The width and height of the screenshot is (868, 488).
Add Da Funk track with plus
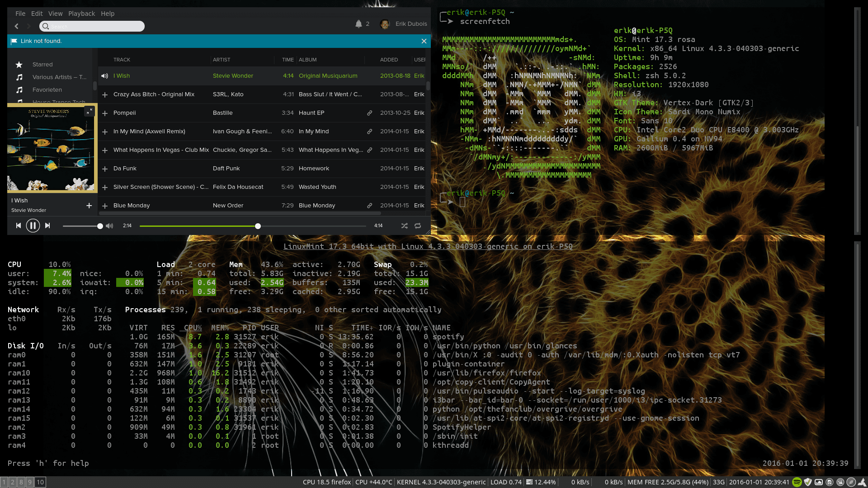[105, 169]
